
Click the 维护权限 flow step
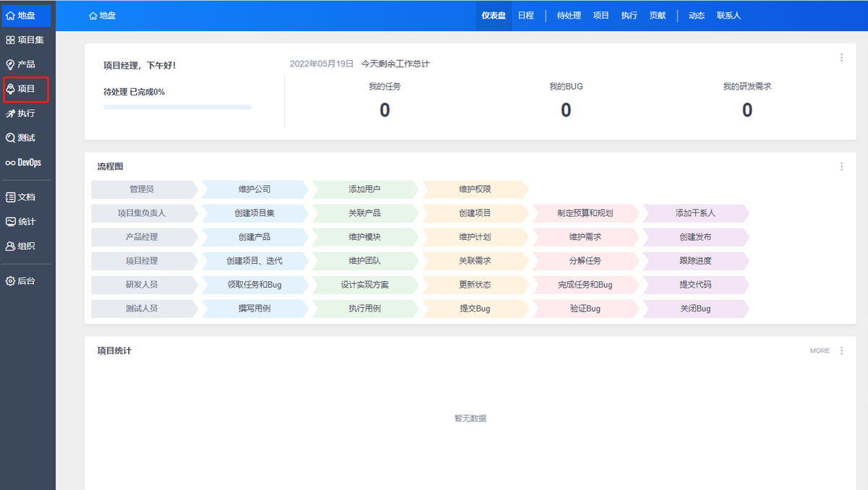point(475,189)
